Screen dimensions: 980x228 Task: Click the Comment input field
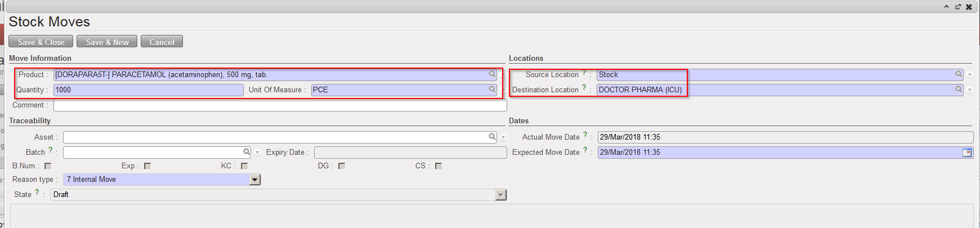point(280,105)
